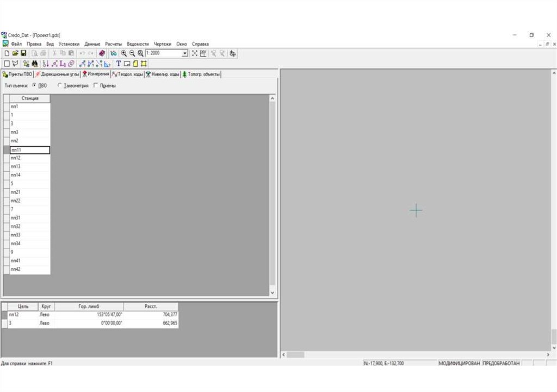Click the Станция column header
This screenshot has height=392, width=557.
[30, 98]
